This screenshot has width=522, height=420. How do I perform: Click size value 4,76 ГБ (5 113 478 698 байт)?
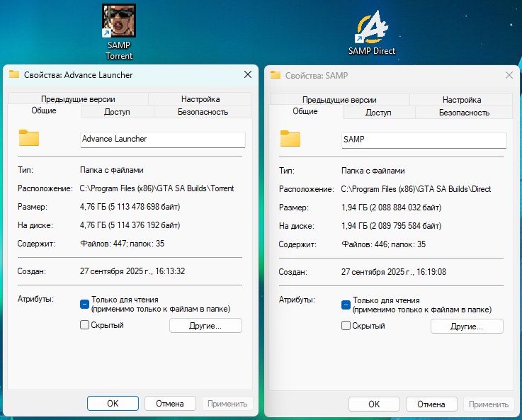pyautogui.click(x=130, y=207)
